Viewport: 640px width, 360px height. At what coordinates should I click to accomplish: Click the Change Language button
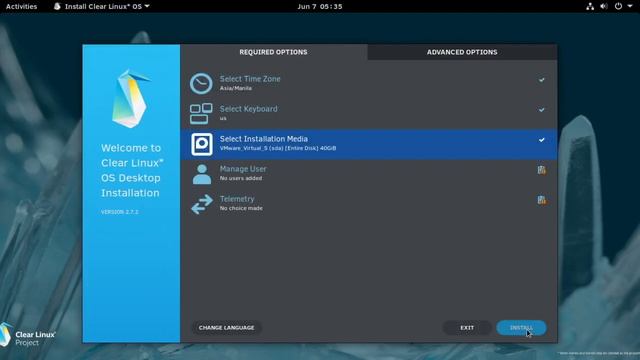point(227,328)
